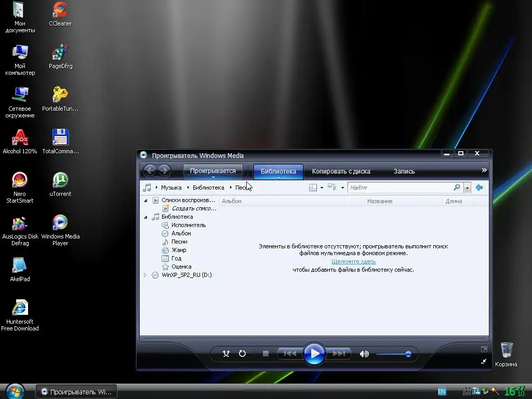532x399 pixels.
Task: Select PageDfrg desktop icon
Action: tap(60, 56)
